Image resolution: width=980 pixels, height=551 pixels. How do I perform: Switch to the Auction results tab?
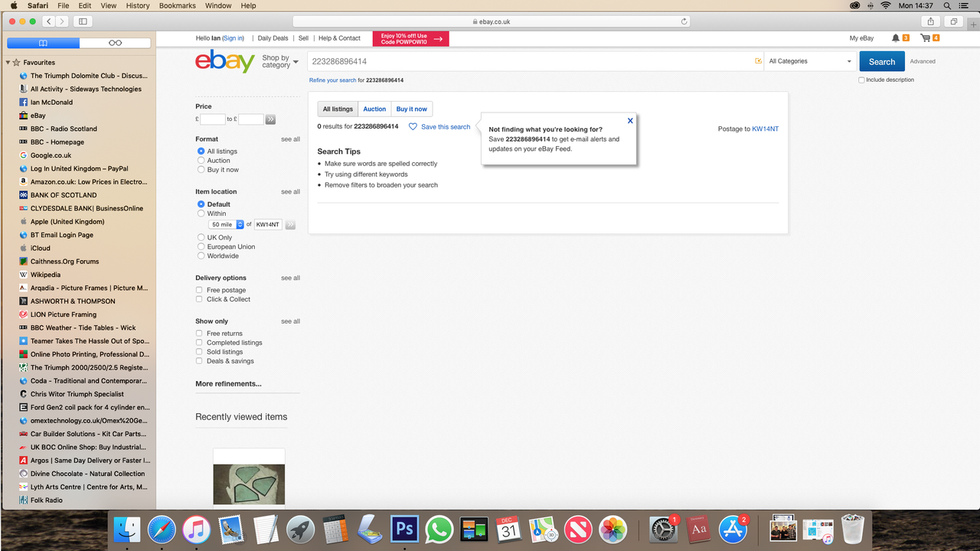click(x=374, y=109)
